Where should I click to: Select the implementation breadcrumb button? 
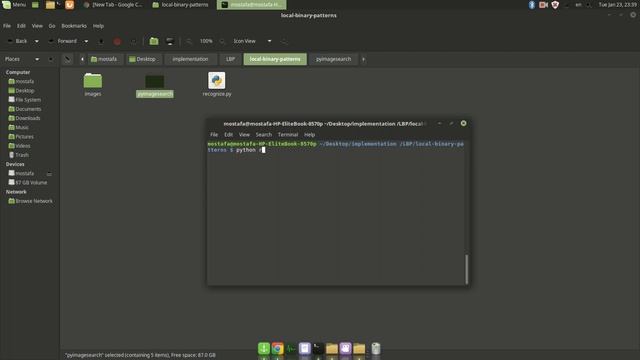point(190,59)
